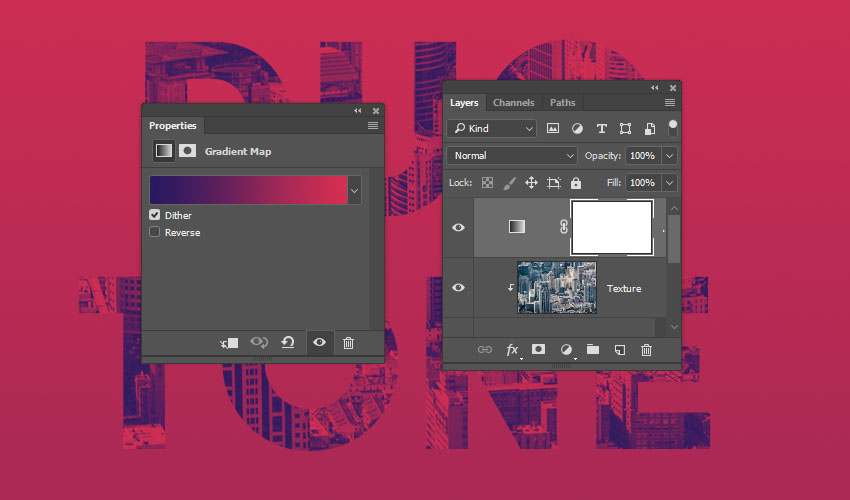
Task: Open the gradient picker dropdown arrow
Action: [354, 189]
